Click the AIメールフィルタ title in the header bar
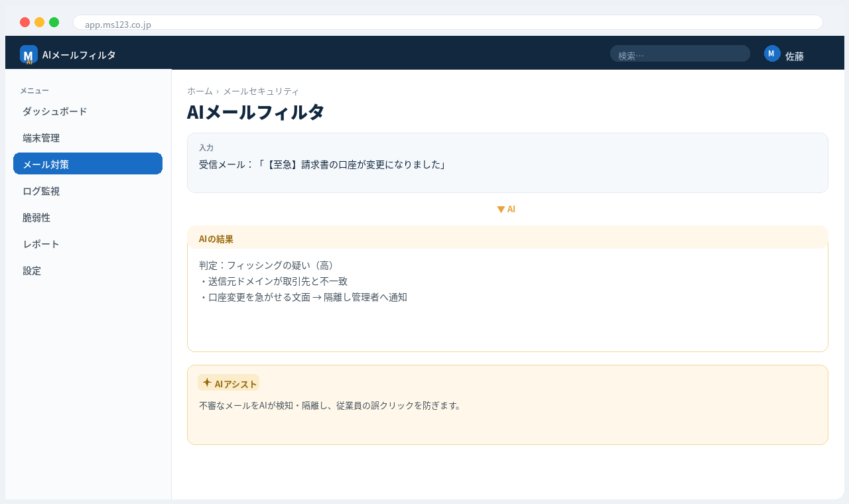This screenshot has height=504, width=849. point(79,55)
